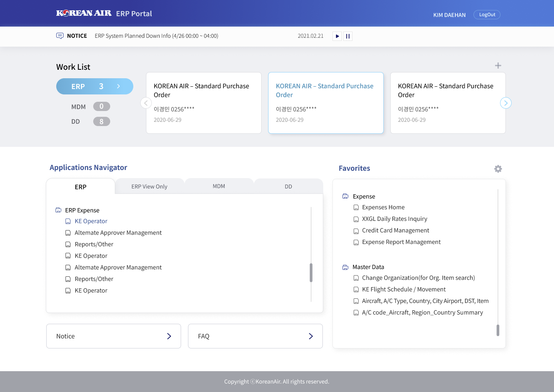
Task: Click the Applications Navigator scrollbar thumb
Action: (x=311, y=273)
